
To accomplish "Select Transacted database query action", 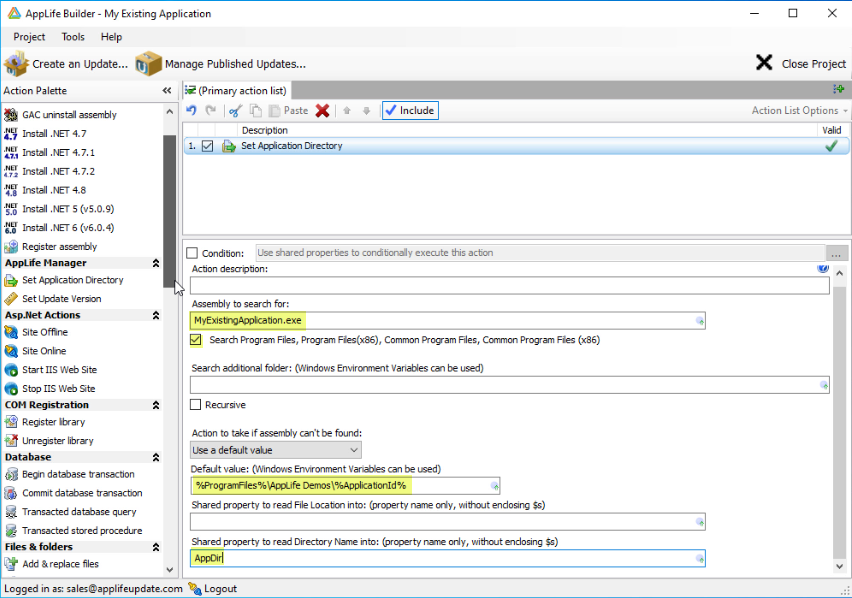I will [70, 512].
